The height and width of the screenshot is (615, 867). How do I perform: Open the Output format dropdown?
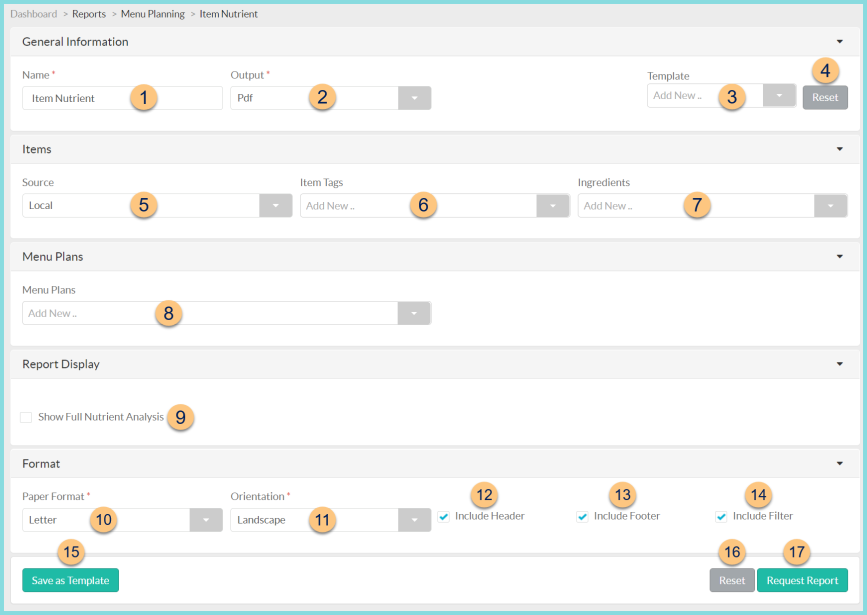click(414, 97)
